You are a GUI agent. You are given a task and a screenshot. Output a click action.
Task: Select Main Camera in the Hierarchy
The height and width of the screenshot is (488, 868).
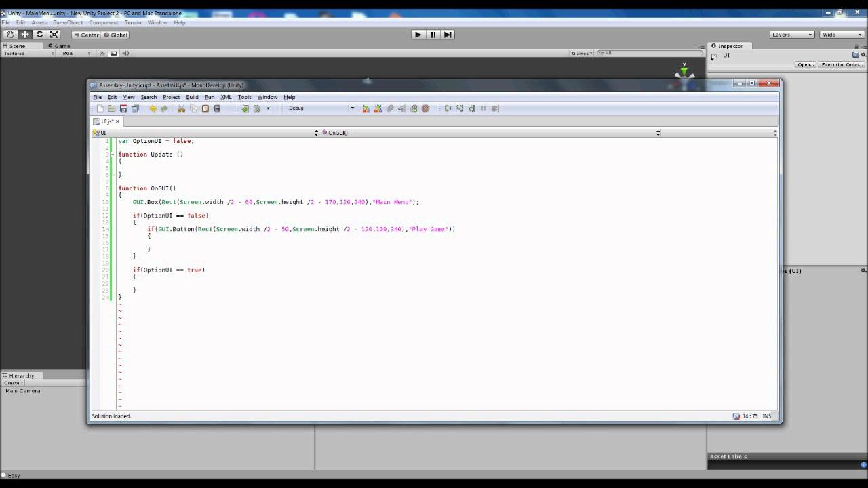[x=22, y=390]
